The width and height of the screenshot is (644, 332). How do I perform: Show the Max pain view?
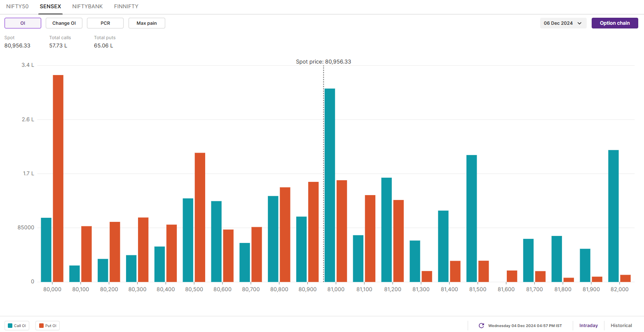[147, 23]
